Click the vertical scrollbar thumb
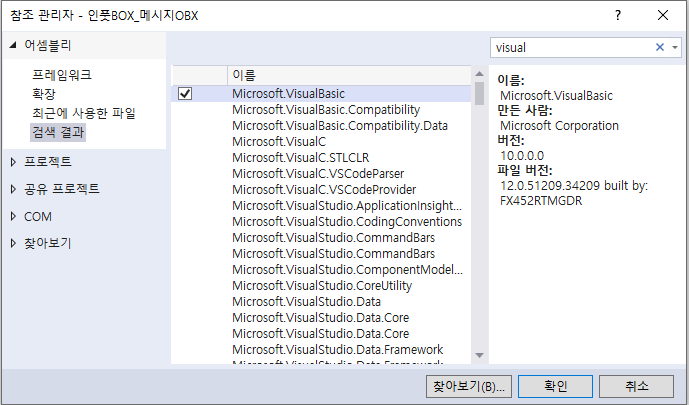 (479, 93)
